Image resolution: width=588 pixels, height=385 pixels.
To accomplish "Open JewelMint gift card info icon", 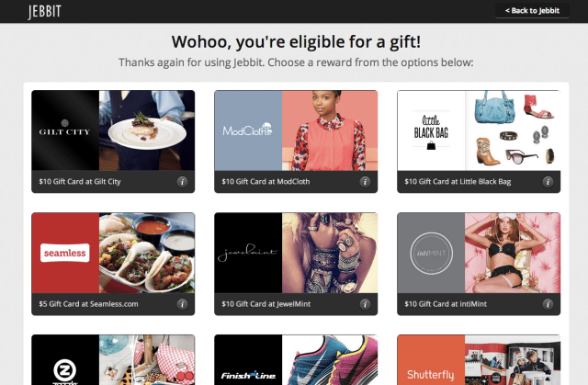I will point(365,304).
